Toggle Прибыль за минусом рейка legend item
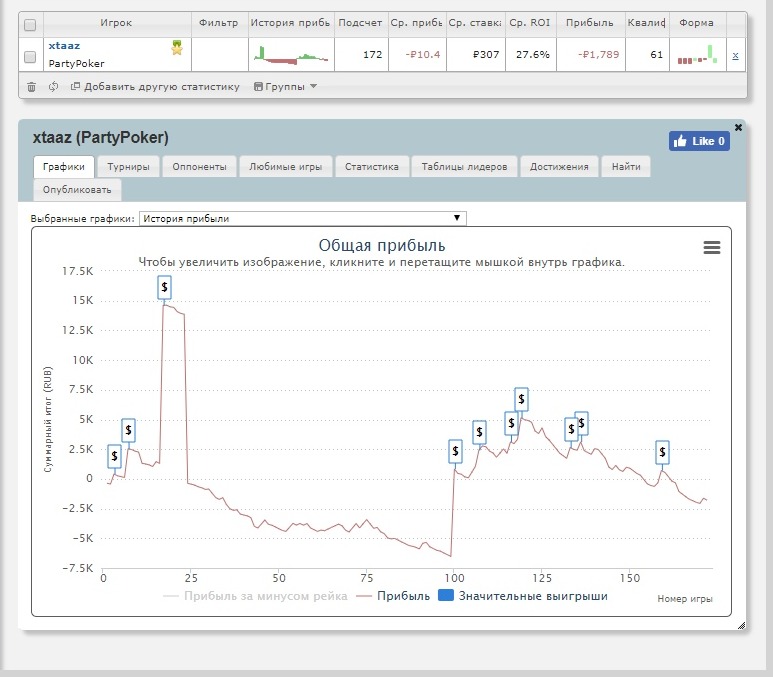 (255, 596)
